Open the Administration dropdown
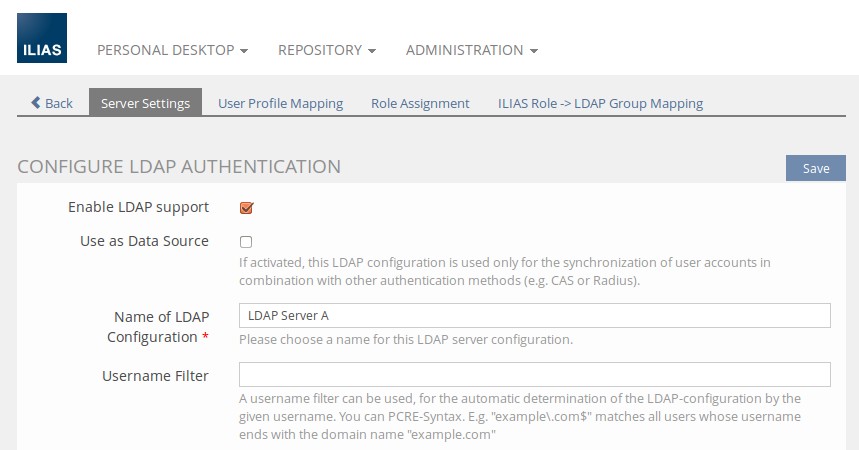Screen dimensions: 859x450 (472, 50)
